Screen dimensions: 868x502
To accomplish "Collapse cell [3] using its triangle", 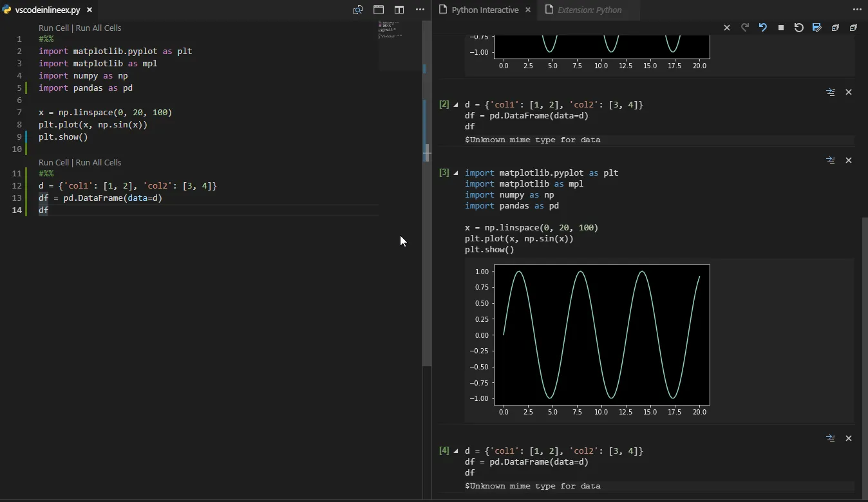I will click(x=456, y=172).
